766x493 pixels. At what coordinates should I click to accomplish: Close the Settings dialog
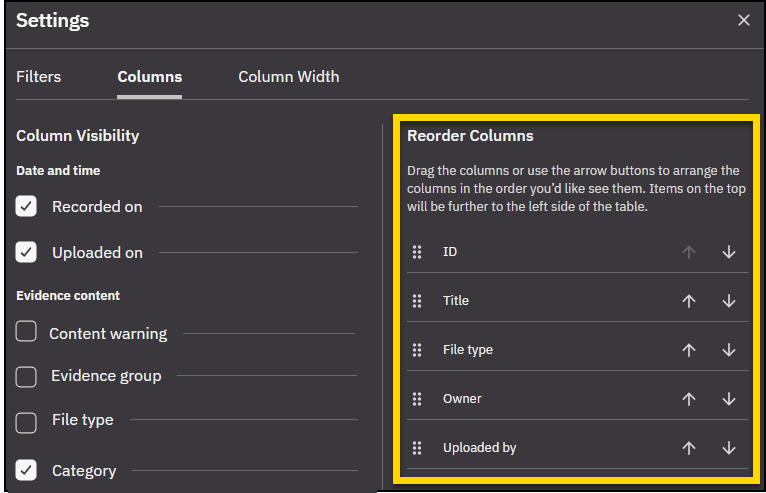click(x=743, y=20)
